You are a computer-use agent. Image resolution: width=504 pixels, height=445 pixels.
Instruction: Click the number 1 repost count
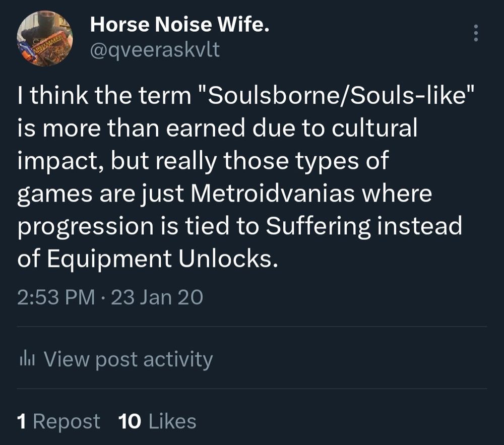pyautogui.click(x=21, y=421)
